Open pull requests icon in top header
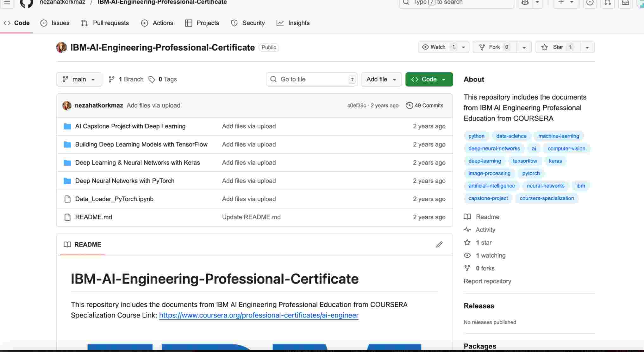 pyautogui.click(x=608, y=3)
